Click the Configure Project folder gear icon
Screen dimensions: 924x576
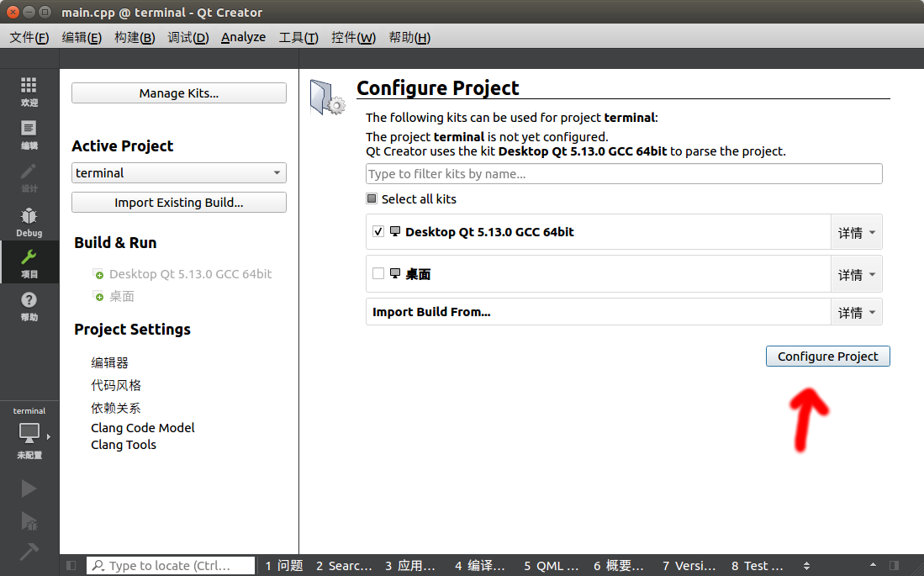pos(327,98)
